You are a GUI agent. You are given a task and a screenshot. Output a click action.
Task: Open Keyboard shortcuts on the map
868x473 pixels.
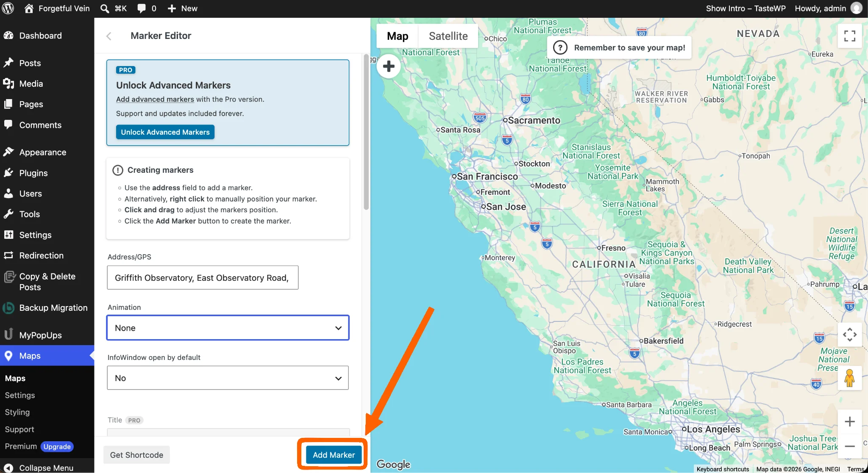[x=723, y=469]
